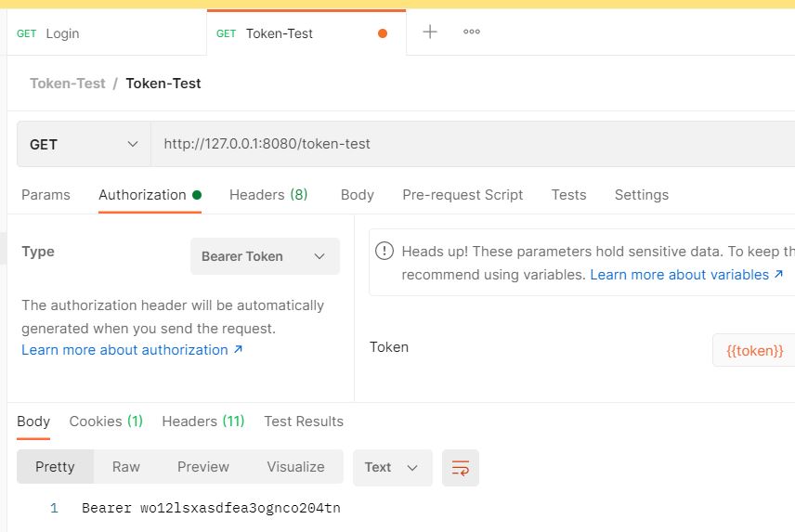The width and height of the screenshot is (795, 532).
Task: Choose the Pretty response view
Action: (x=55, y=467)
